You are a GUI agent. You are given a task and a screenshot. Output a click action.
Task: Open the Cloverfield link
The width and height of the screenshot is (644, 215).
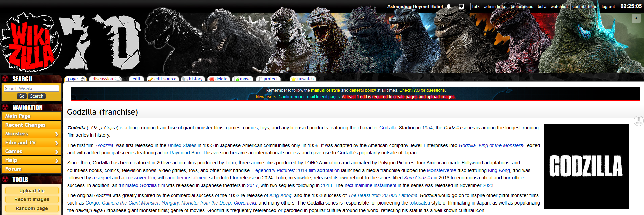245,203
